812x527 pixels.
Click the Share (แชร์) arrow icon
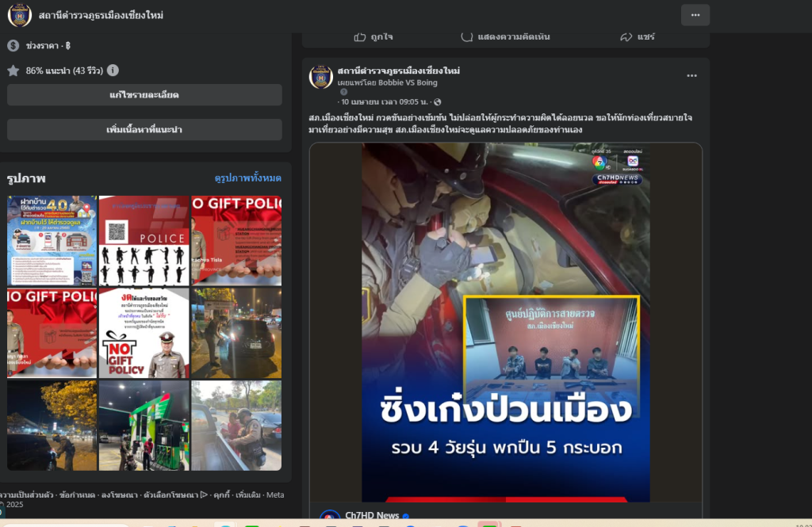626,36
